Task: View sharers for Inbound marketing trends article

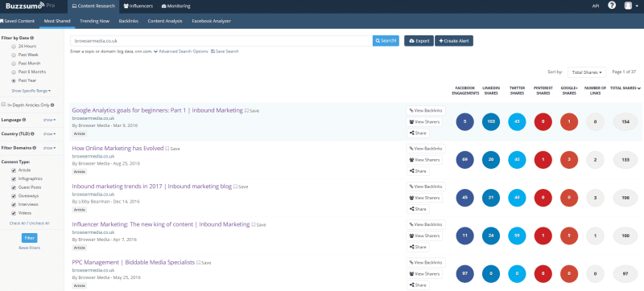Action: click(x=425, y=198)
